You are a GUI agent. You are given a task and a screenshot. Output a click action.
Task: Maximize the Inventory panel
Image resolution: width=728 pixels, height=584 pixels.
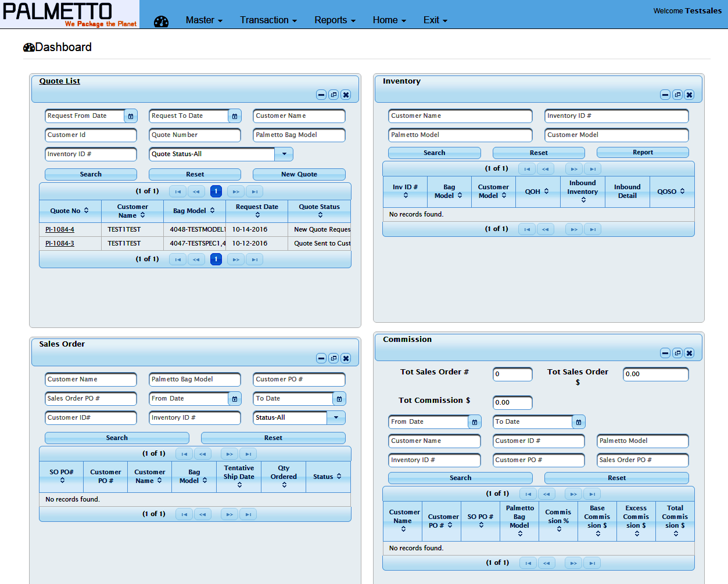677,95
